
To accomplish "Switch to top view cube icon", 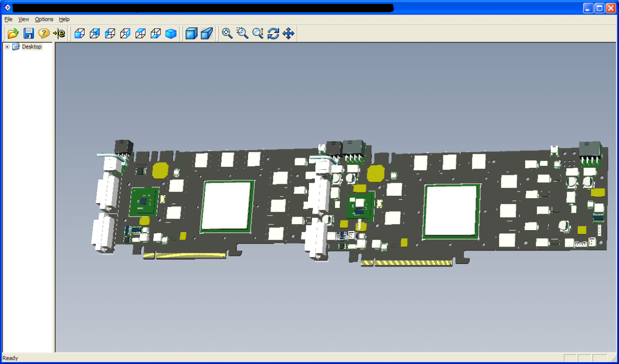I will point(141,33).
